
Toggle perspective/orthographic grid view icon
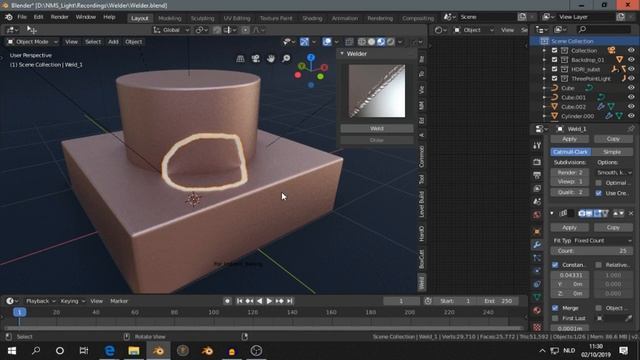tap(240, 59)
